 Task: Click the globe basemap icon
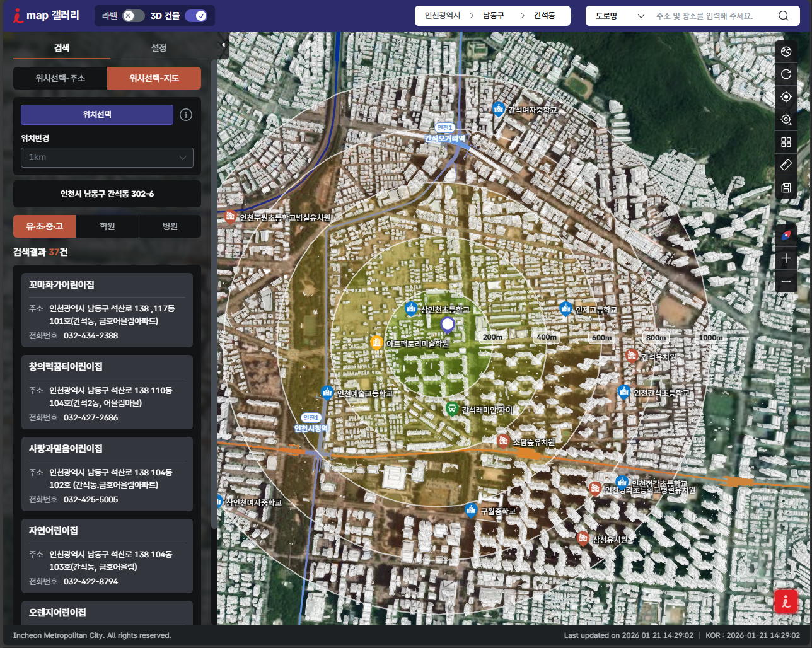[786, 52]
